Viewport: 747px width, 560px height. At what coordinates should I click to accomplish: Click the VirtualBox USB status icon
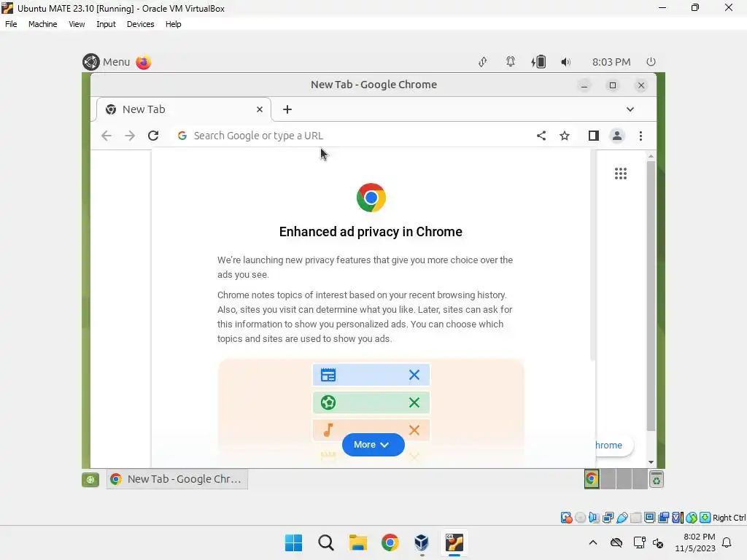pos(622,518)
